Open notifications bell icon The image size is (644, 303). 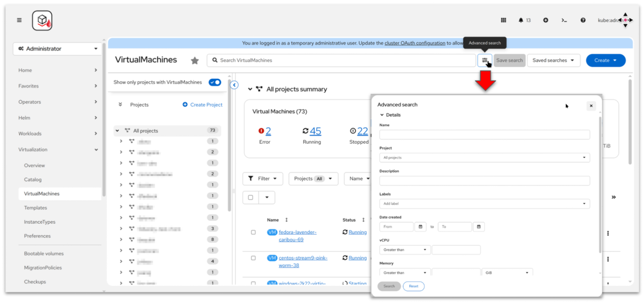coord(521,20)
